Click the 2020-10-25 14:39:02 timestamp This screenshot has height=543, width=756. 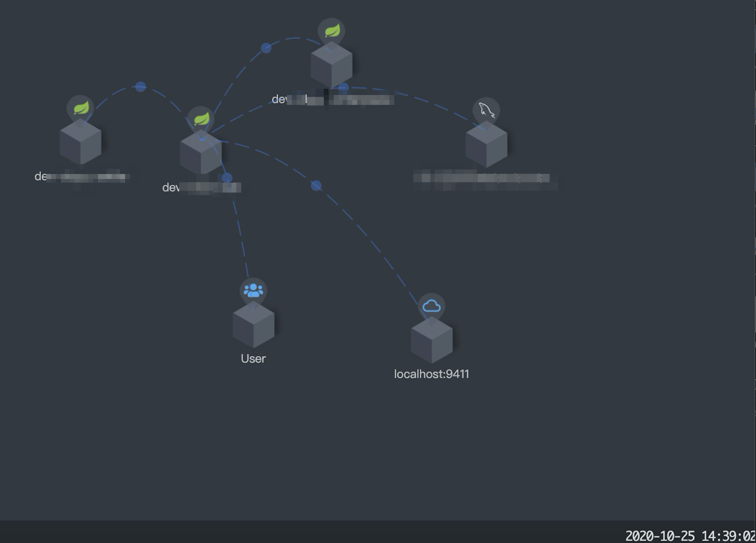pyautogui.click(x=690, y=536)
